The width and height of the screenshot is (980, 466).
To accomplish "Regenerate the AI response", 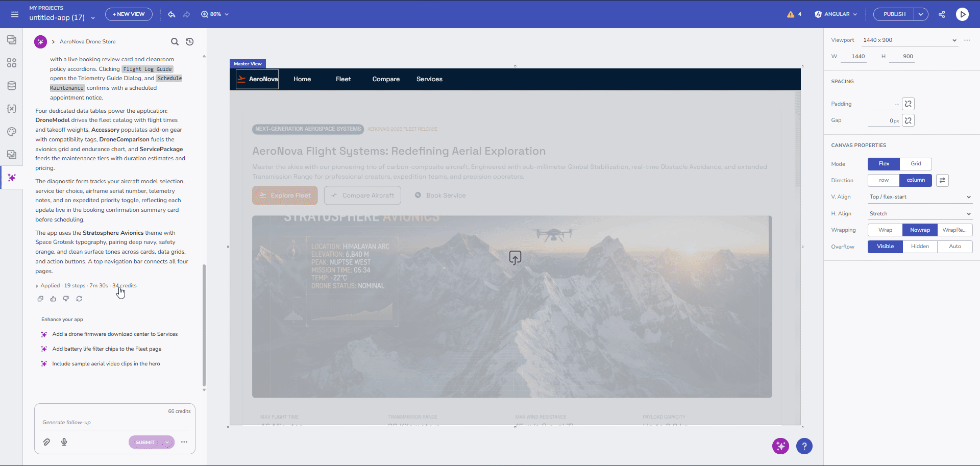I will 79,299.
